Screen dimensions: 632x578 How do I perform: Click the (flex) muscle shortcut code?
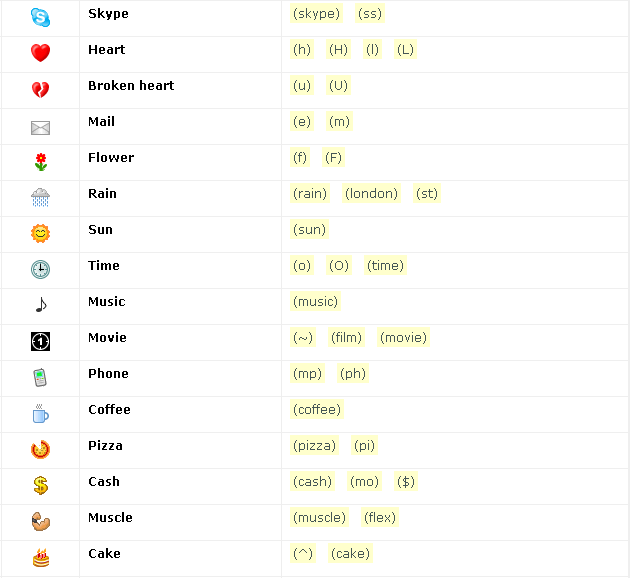380,518
